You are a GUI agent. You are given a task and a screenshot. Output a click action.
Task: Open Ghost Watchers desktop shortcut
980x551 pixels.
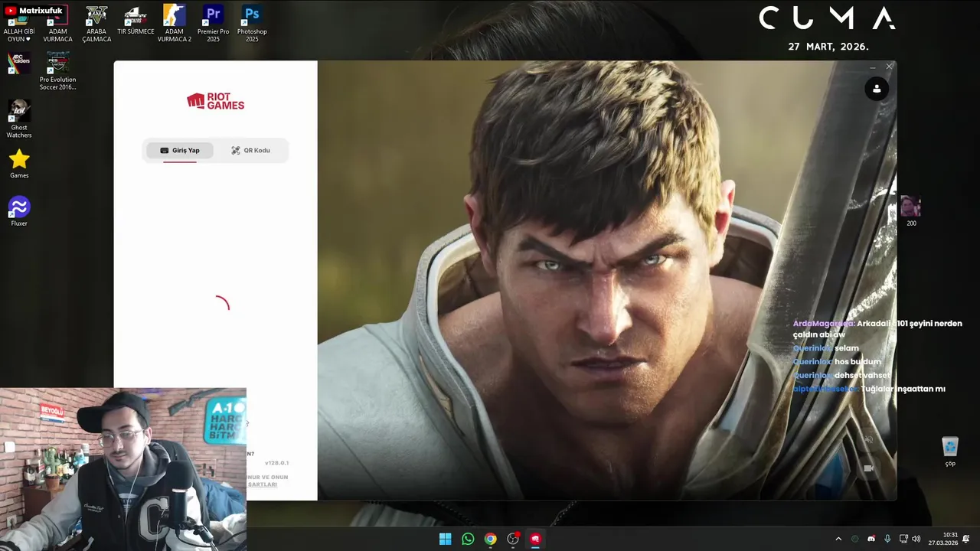click(19, 119)
